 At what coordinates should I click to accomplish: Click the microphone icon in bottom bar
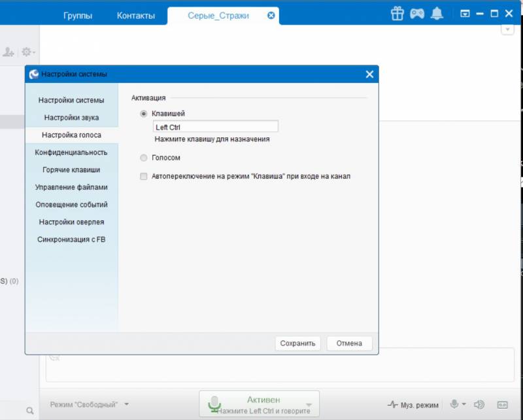tap(454, 404)
